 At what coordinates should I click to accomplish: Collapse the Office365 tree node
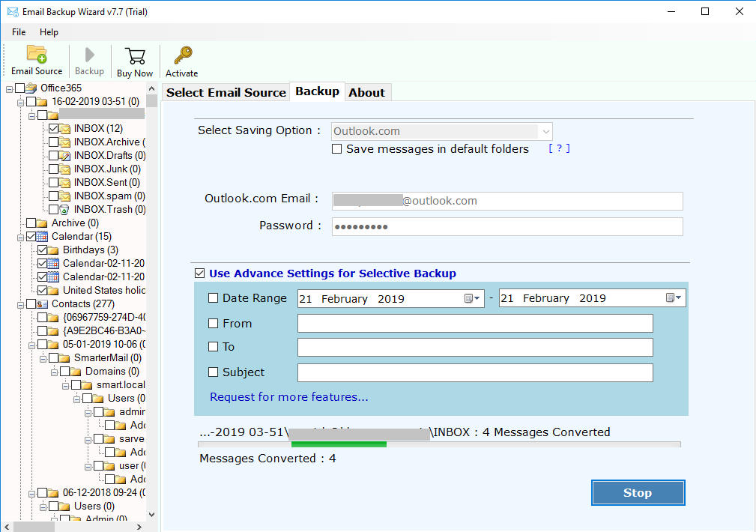coord(9,88)
